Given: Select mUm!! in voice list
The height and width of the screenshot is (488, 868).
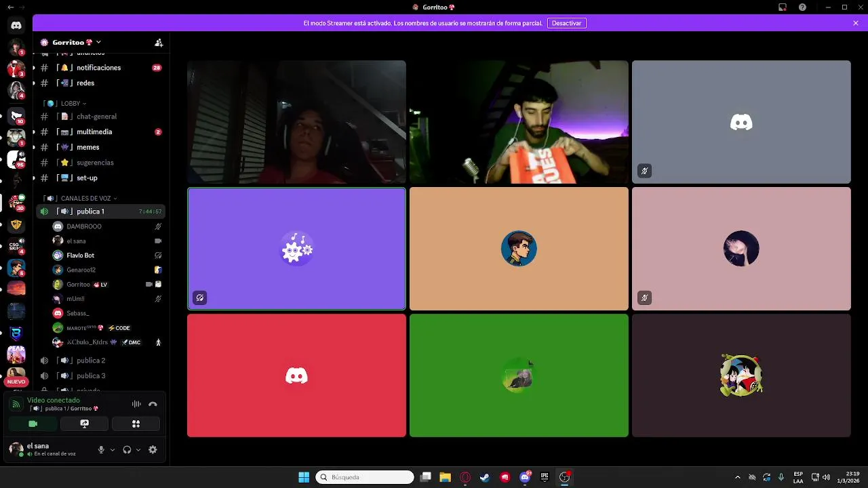Looking at the screenshot, I should click(107, 299).
